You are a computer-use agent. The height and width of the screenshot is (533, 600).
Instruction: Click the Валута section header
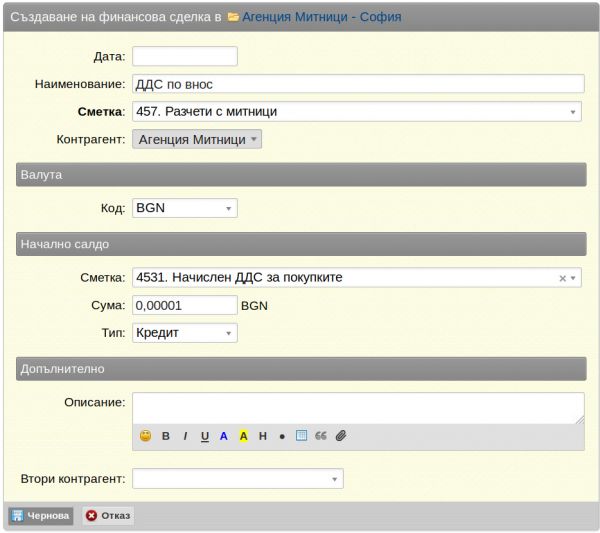tap(301, 175)
